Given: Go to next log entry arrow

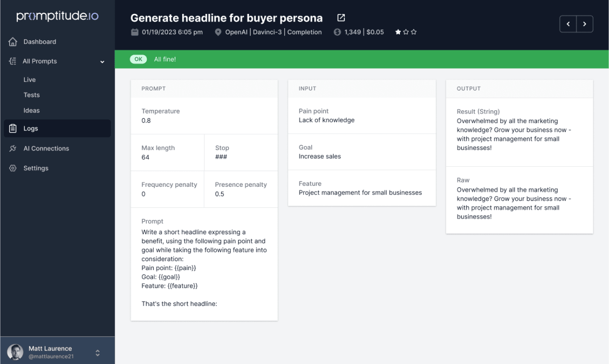Looking at the screenshot, I should coord(585,24).
